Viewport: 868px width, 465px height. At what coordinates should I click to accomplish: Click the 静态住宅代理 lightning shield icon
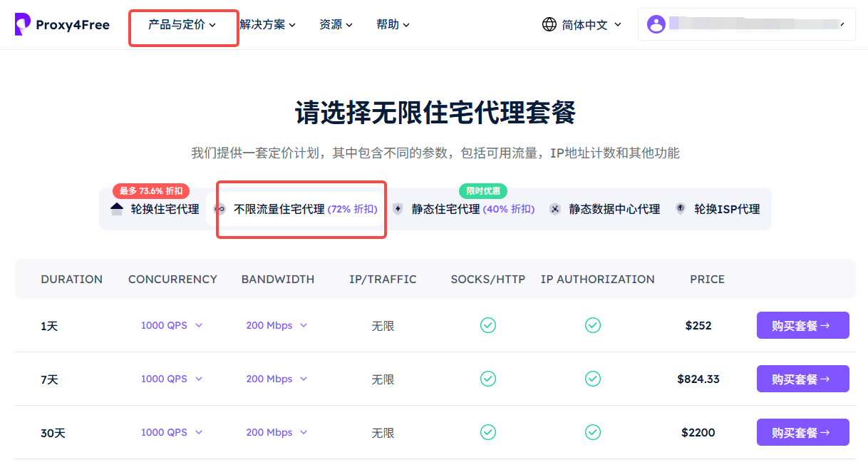pyautogui.click(x=398, y=209)
